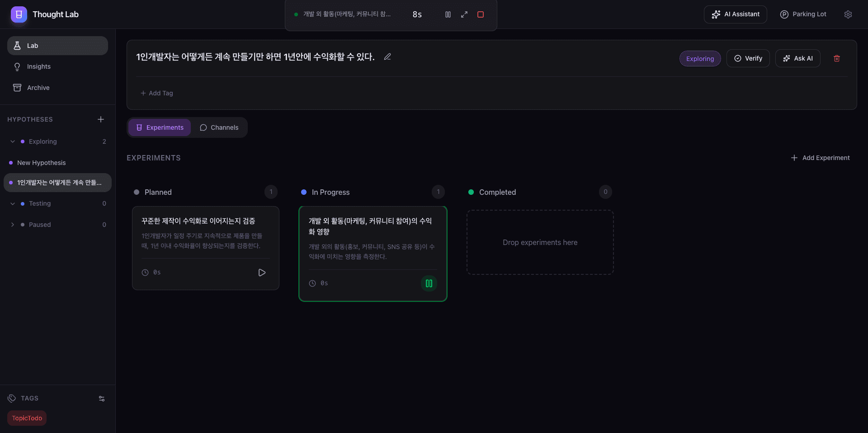The height and width of the screenshot is (433, 868).
Task: Expand the timer to fullscreen view
Action: click(x=464, y=14)
